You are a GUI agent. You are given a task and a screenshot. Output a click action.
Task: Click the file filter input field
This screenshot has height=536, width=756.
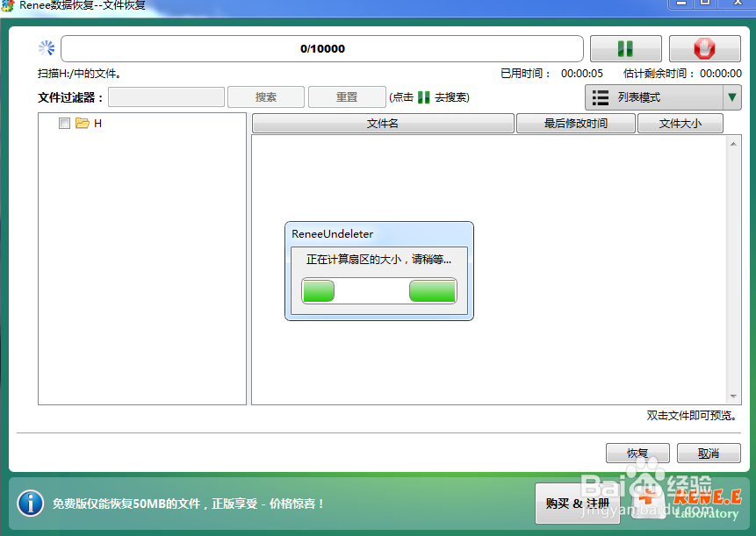pyautogui.click(x=166, y=97)
